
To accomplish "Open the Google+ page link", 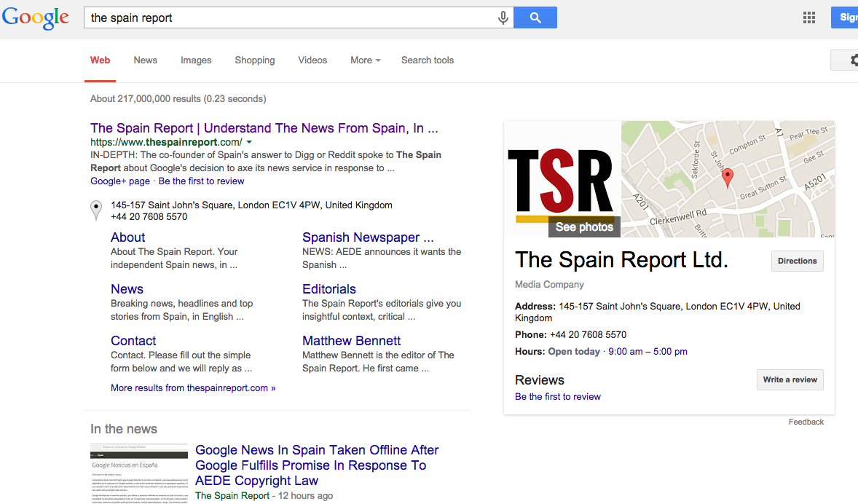I will pos(120,181).
